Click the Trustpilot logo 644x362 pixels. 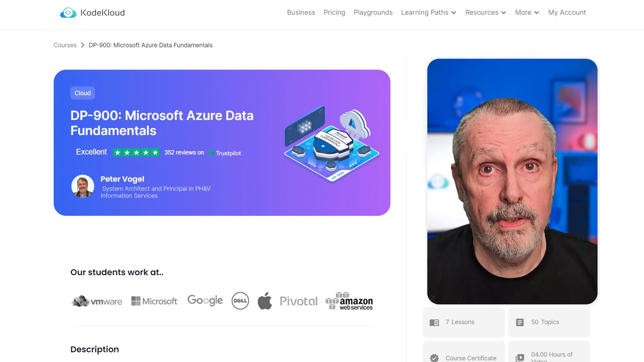pyautogui.click(x=224, y=153)
